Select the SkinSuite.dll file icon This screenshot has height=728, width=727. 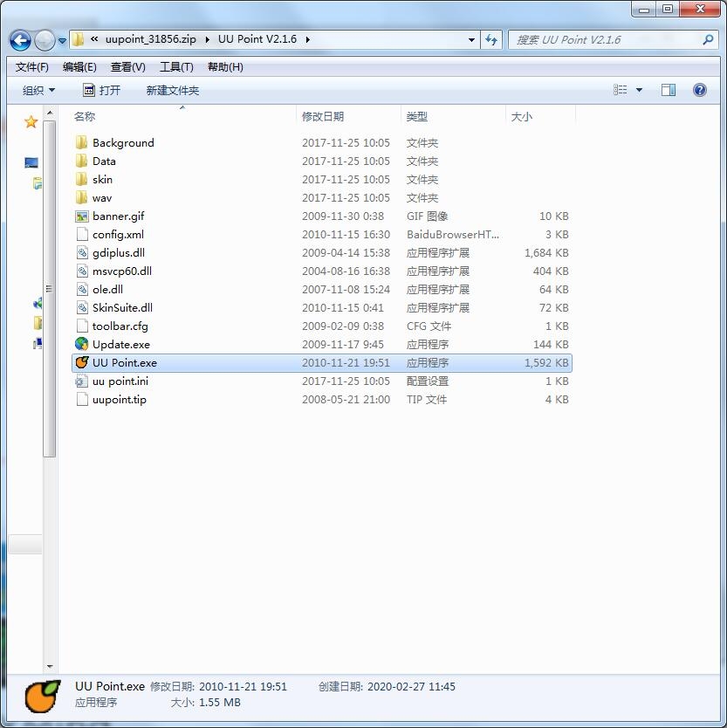(x=82, y=308)
